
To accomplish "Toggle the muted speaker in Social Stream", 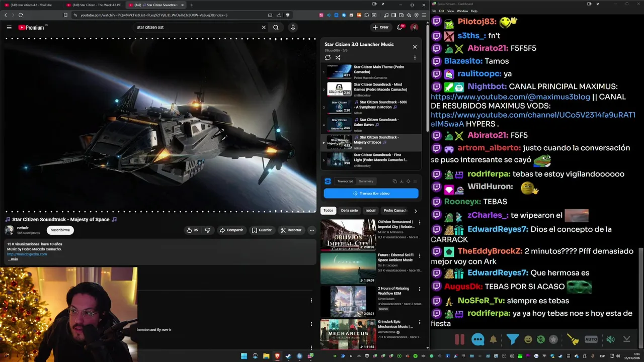I will pos(610,339).
